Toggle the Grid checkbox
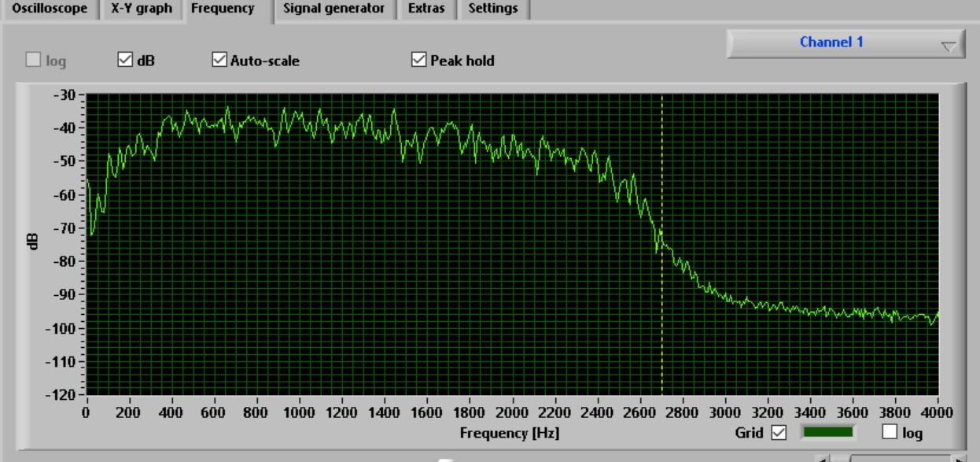This screenshot has width=980, height=462. tap(779, 432)
